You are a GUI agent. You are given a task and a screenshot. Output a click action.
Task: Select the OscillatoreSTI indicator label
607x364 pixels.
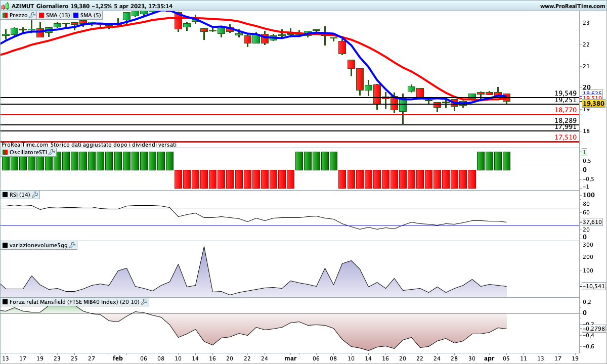click(28, 152)
